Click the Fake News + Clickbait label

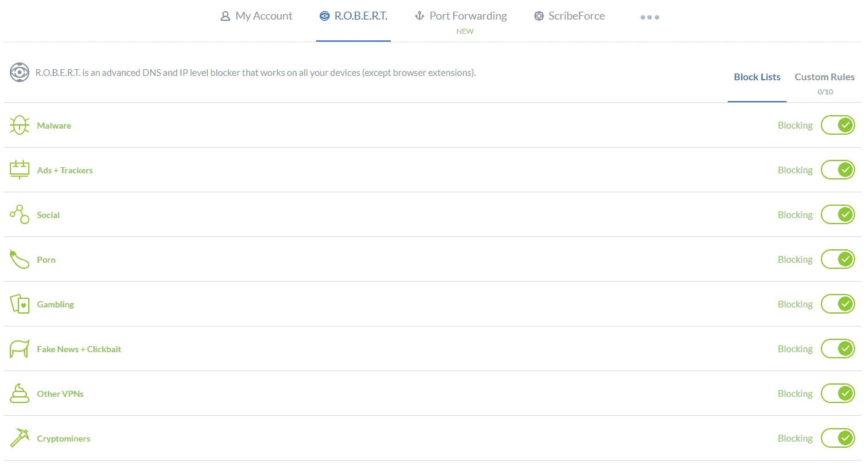[x=79, y=349]
